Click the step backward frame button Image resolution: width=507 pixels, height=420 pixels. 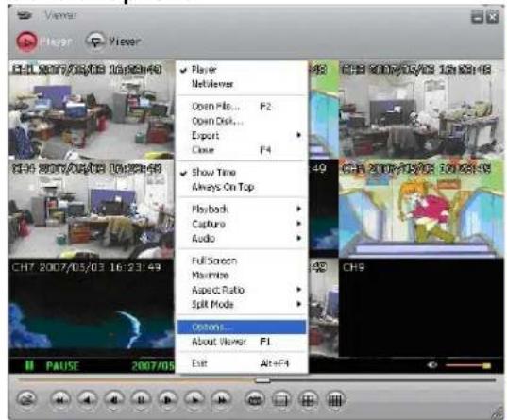pyautogui.click(x=114, y=400)
